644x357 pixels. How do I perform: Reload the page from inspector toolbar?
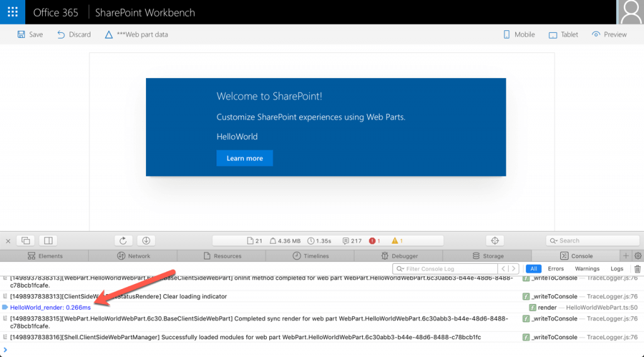123,241
